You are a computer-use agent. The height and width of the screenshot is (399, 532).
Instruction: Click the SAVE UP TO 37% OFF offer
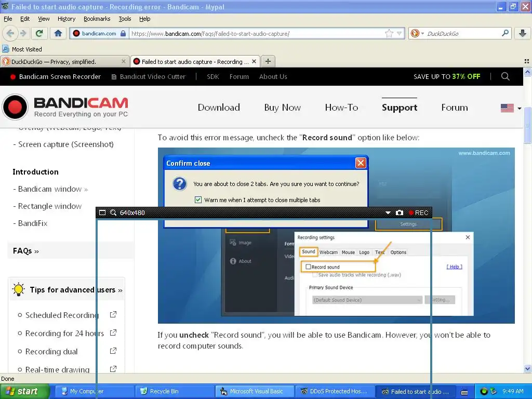[x=446, y=76]
